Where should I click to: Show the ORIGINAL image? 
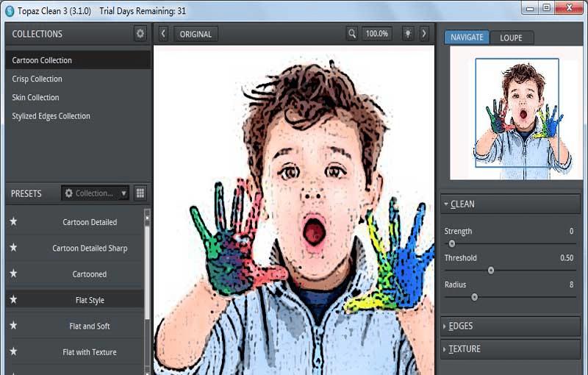tap(196, 34)
